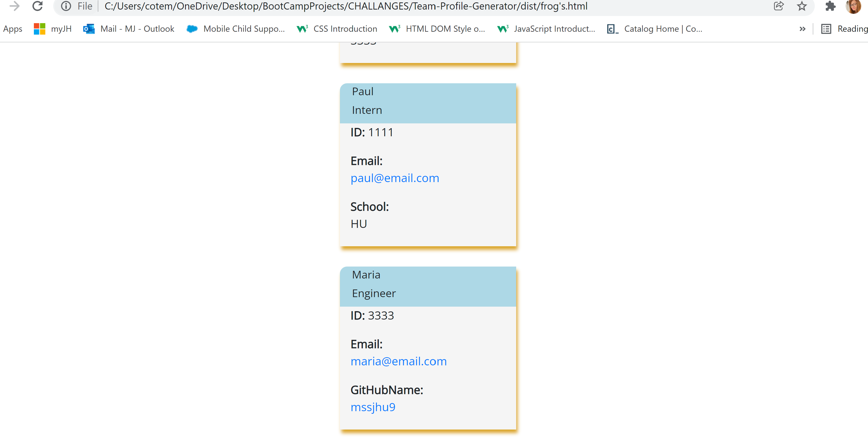
Task: Open the JavaScript Introduction bookmark
Action: tap(546, 29)
